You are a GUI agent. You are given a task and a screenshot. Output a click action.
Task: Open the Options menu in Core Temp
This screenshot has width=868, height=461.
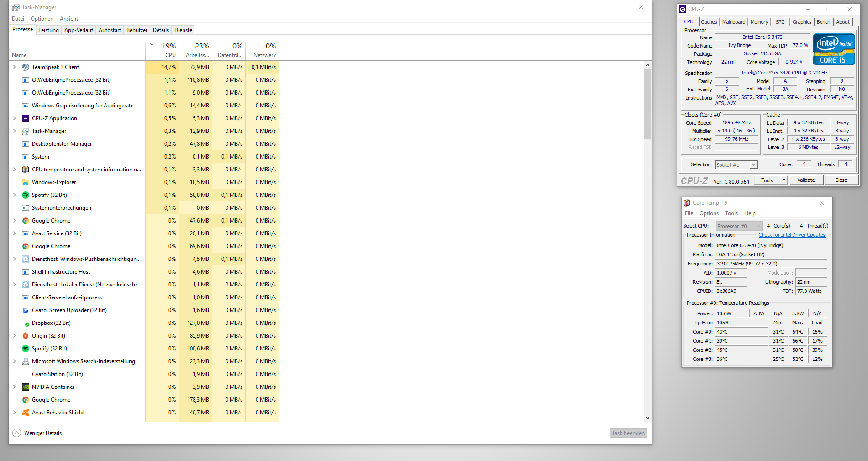709,213
